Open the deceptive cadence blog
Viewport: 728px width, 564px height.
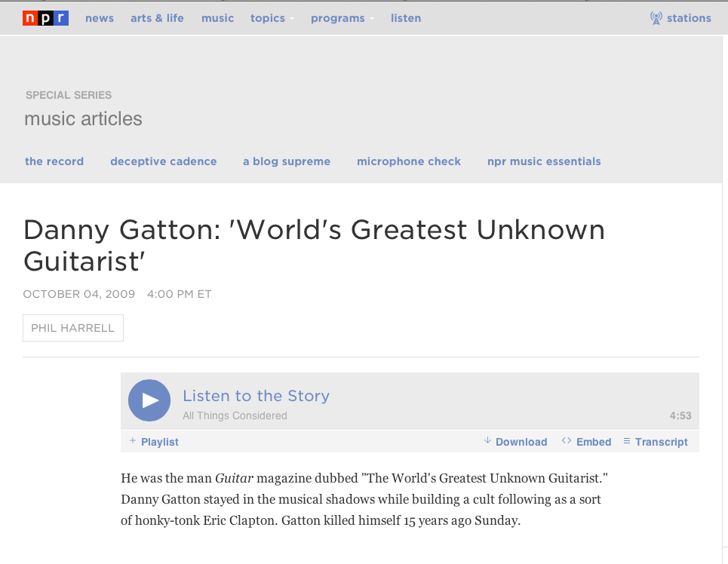pos(164,161)
